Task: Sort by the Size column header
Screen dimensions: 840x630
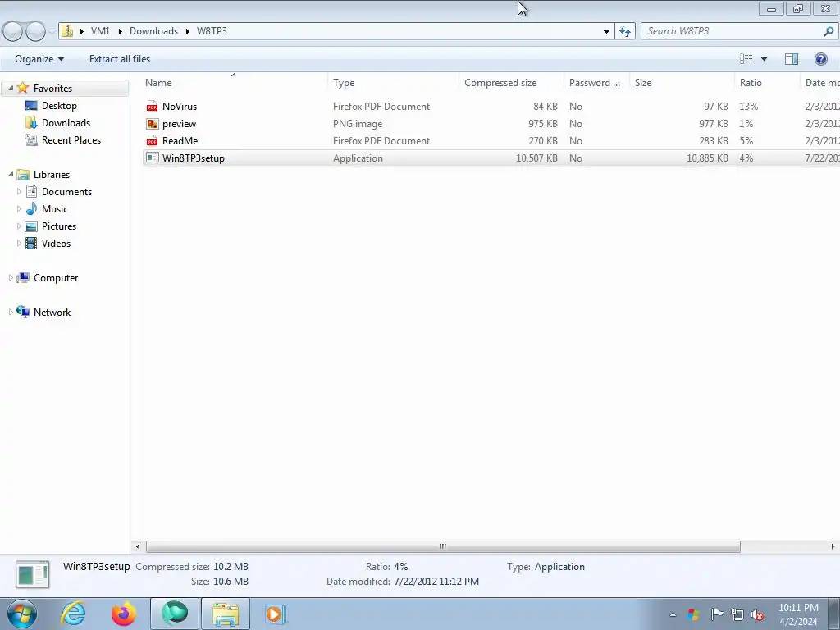Action: pos(682,83)
